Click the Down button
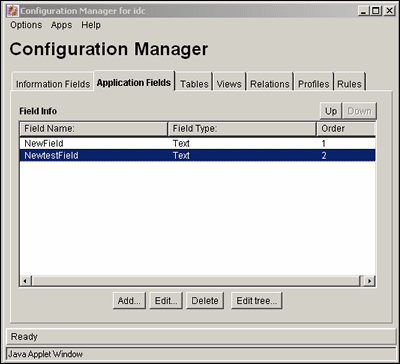This screenshot has height=364, width=400. [359, 111]
